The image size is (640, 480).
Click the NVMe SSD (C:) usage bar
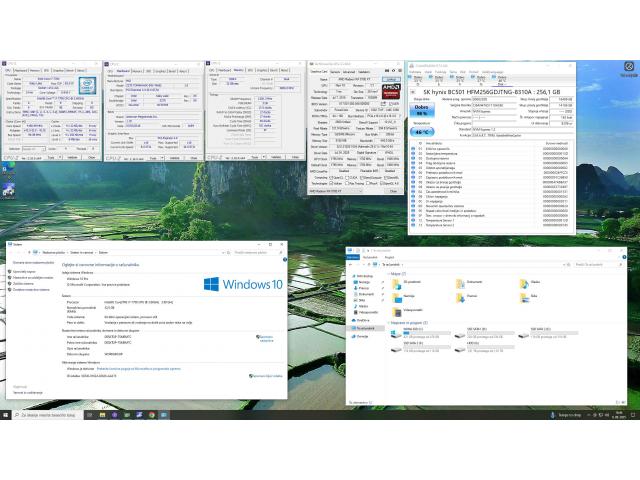pos(427,333)
